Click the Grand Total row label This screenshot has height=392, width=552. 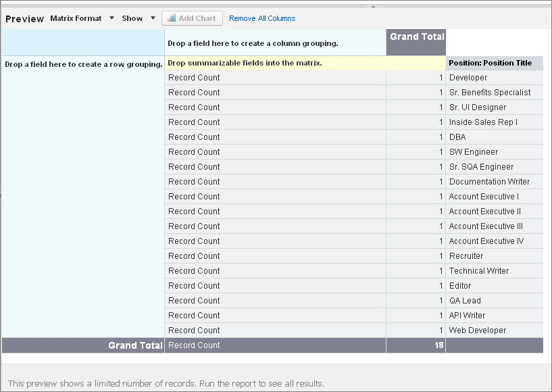tap(135, 345)
